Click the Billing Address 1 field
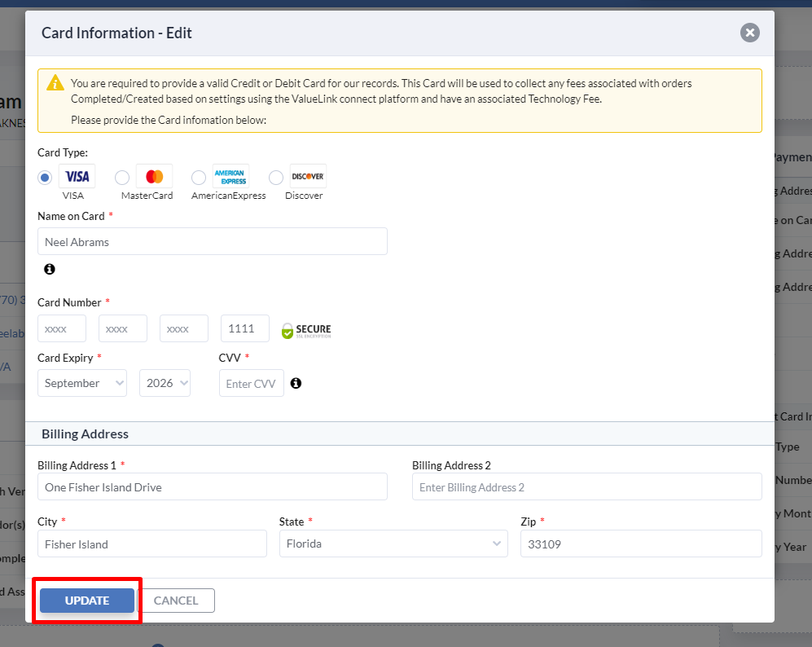The height and width of the screenshot is (647, 812). click(x=213, y=486)
